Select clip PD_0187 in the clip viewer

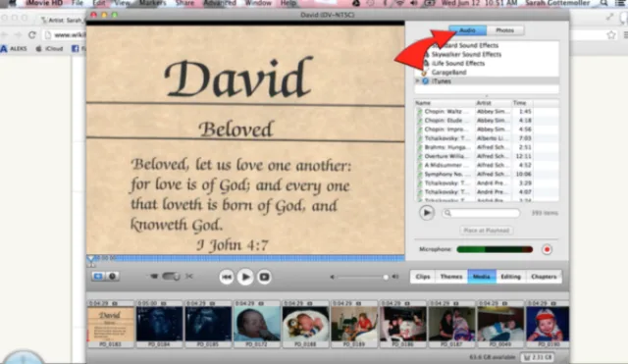coord(451,325)
